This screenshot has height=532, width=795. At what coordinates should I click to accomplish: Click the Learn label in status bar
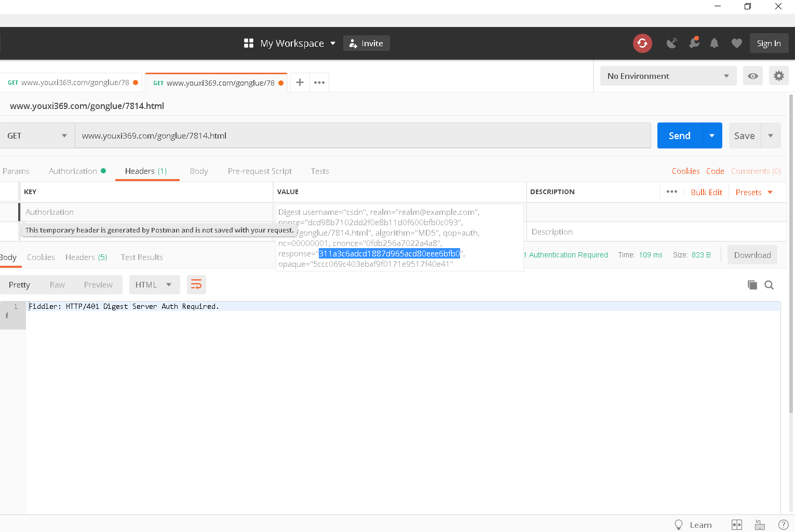click(700, 525)
